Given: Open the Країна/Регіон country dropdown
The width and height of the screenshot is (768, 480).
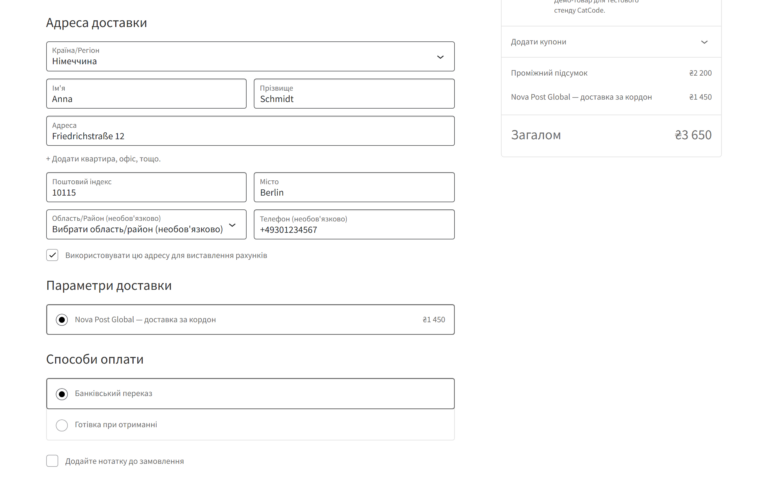Looking at the screenshot, I should [x=250, y=56].
